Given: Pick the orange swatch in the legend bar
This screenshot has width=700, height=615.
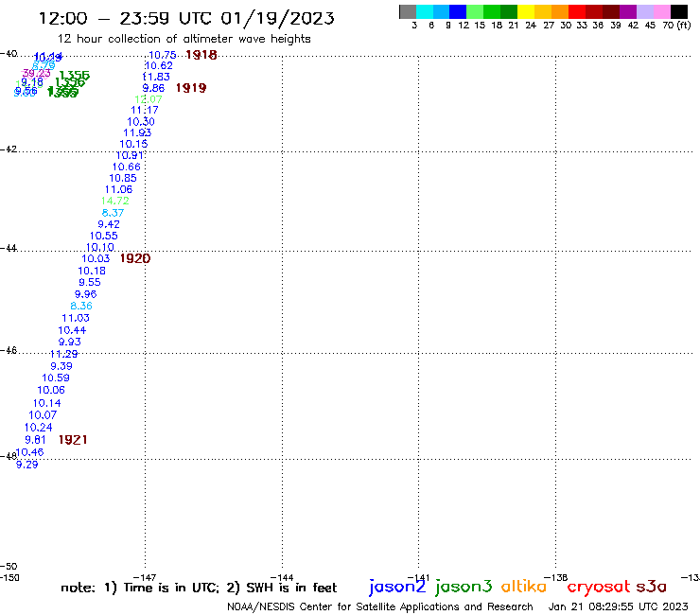Looking at the screenshot, I should 560,11.
